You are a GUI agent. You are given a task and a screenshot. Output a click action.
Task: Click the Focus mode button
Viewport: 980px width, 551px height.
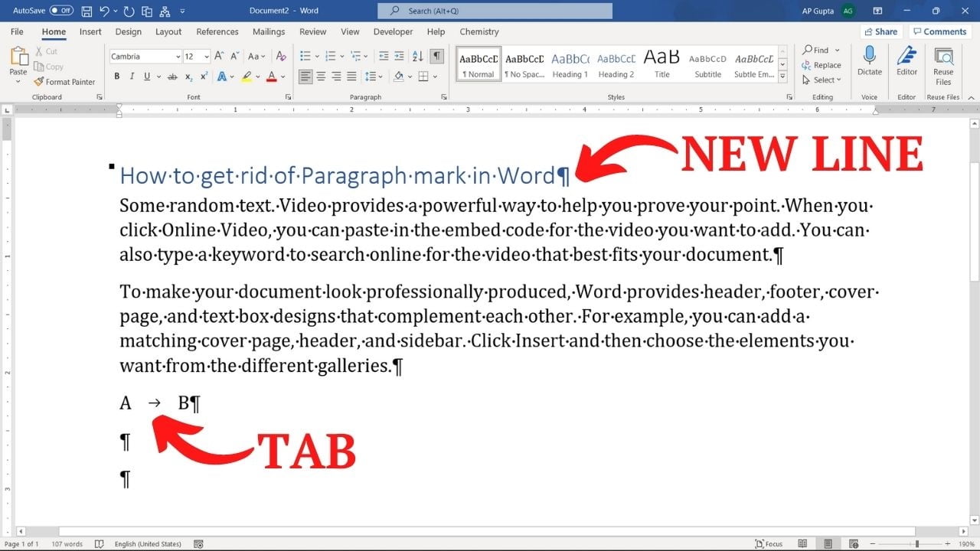click(769, 544)
